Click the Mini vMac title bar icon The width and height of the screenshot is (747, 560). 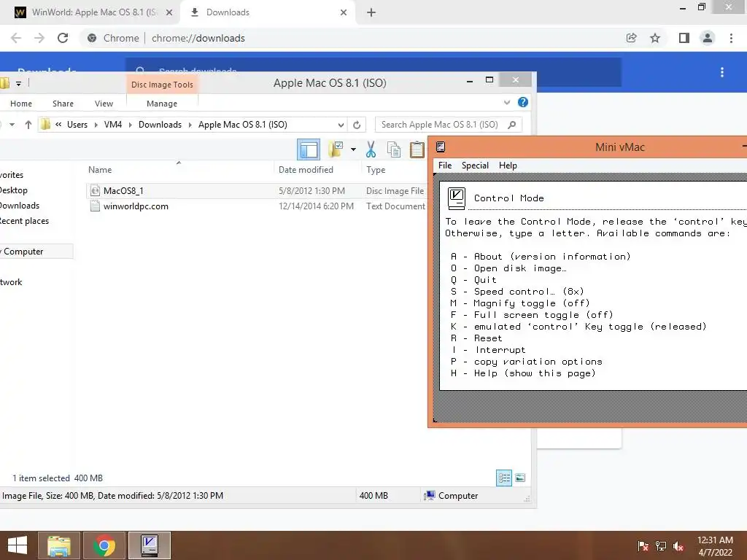[441, 147]
